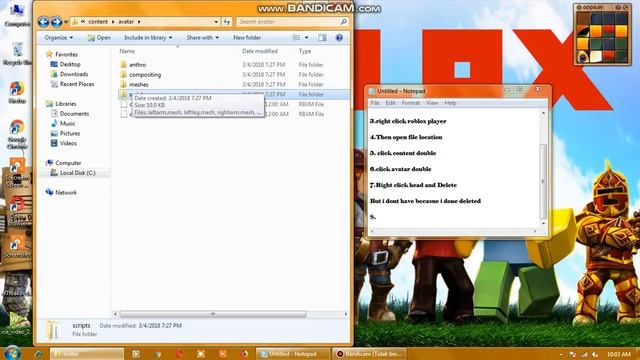Go back with the Explorer Back arrow
Screen dimensions: 640x360
[x=43, y=22]
